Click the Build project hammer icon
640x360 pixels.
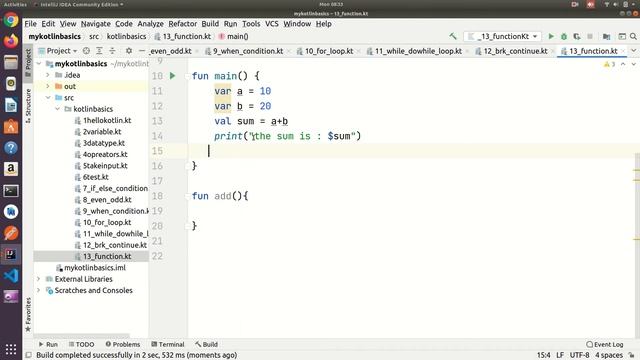click(453, 36)
